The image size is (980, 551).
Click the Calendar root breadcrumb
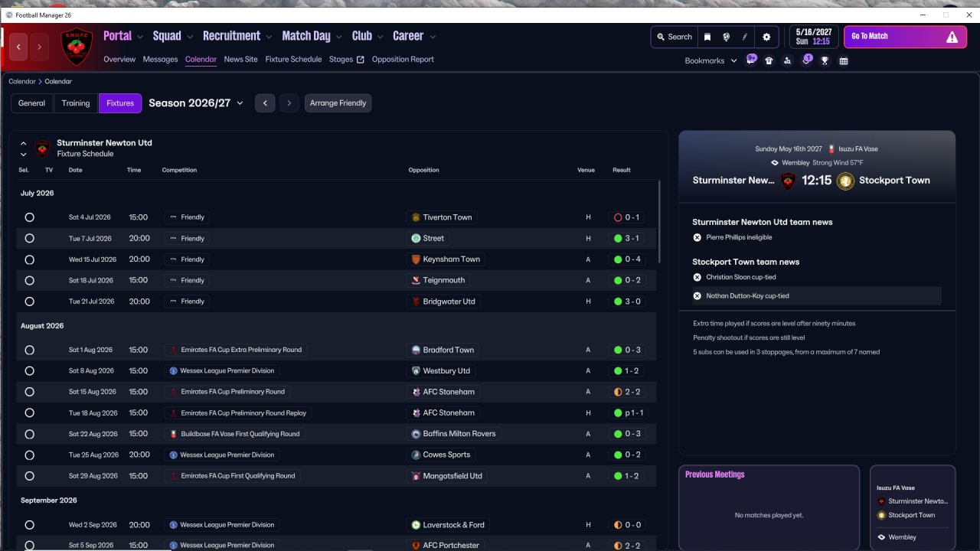click(21, 81)
